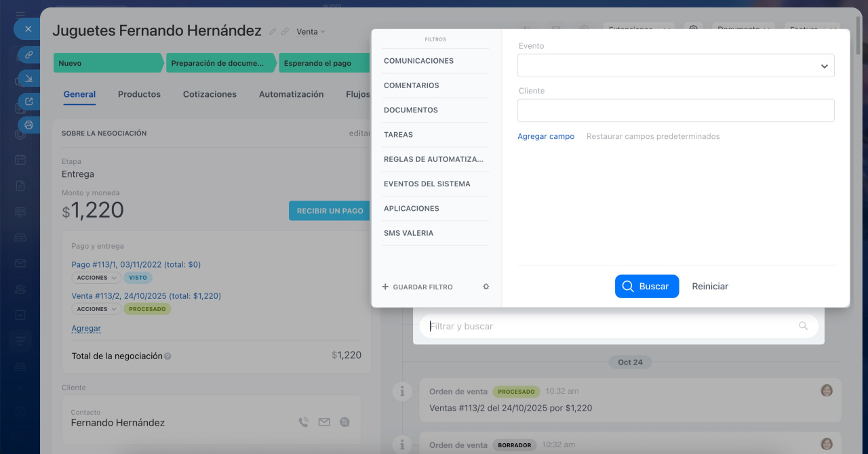
Task: Select the Esperando el pago stage
Action: tap(317, 63)
